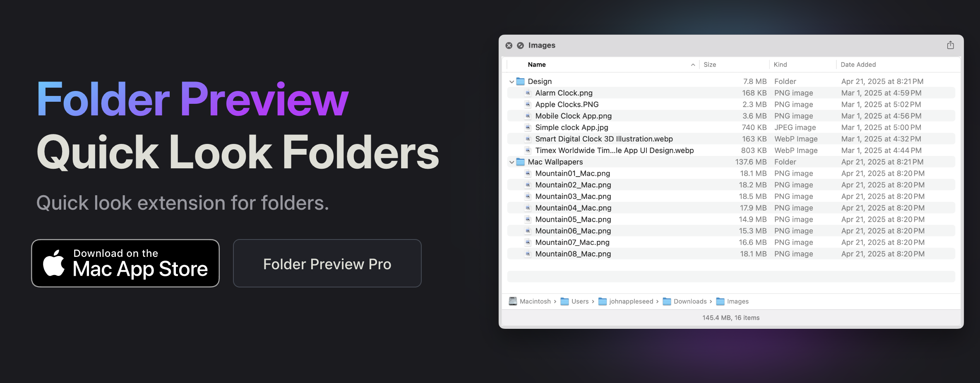This screenshot has width=980, height=383.
Task: Click the Images folder icon in path bar
Action: 720,302
